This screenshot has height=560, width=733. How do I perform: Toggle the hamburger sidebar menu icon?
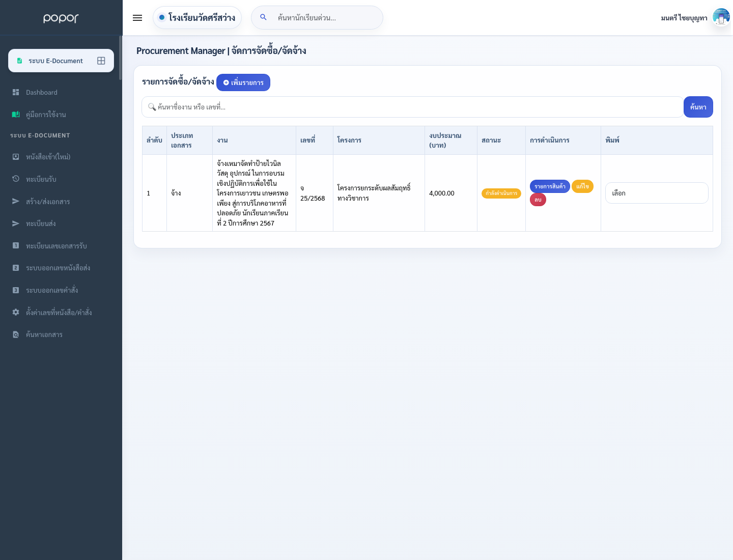click(137, 18)
